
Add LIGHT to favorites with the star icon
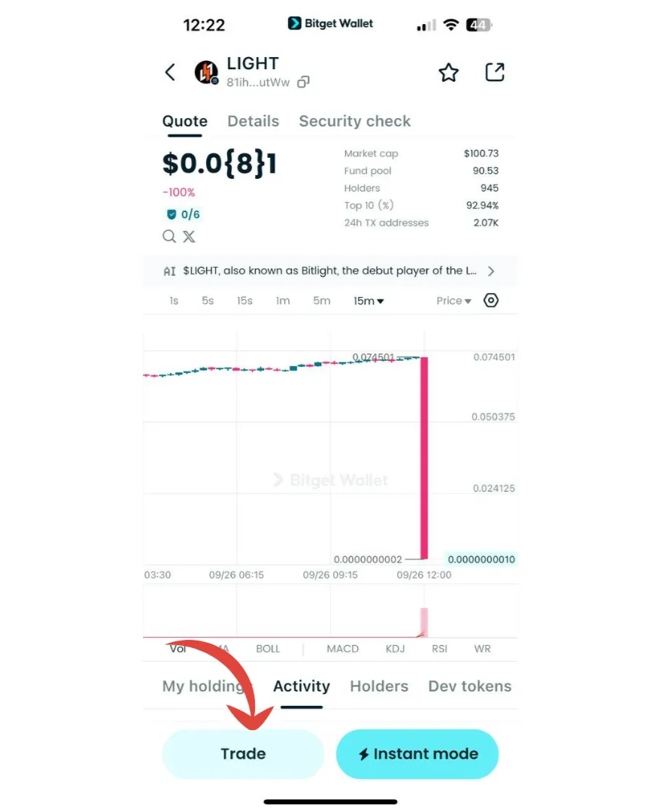[448, 72]
